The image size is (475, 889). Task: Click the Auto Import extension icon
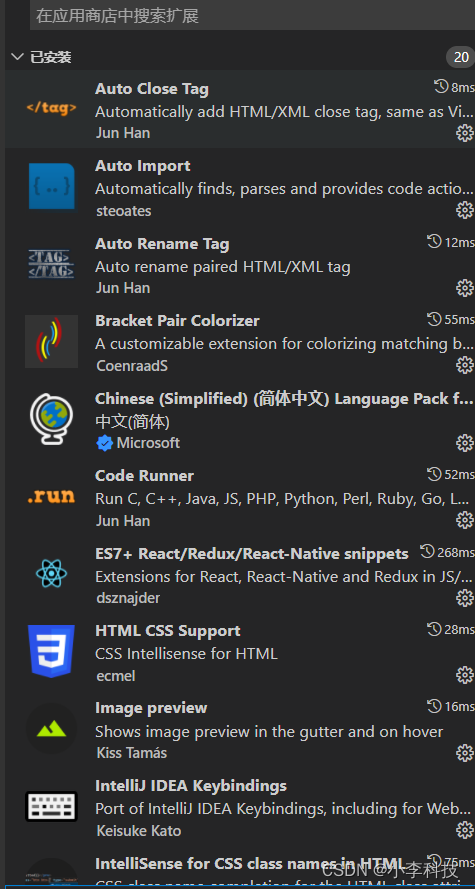52,186
